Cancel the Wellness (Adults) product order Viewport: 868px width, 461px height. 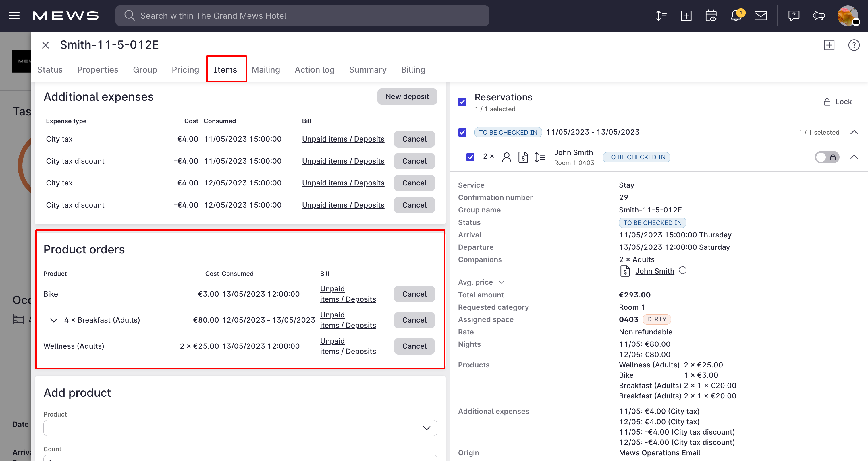click(414, 346)
